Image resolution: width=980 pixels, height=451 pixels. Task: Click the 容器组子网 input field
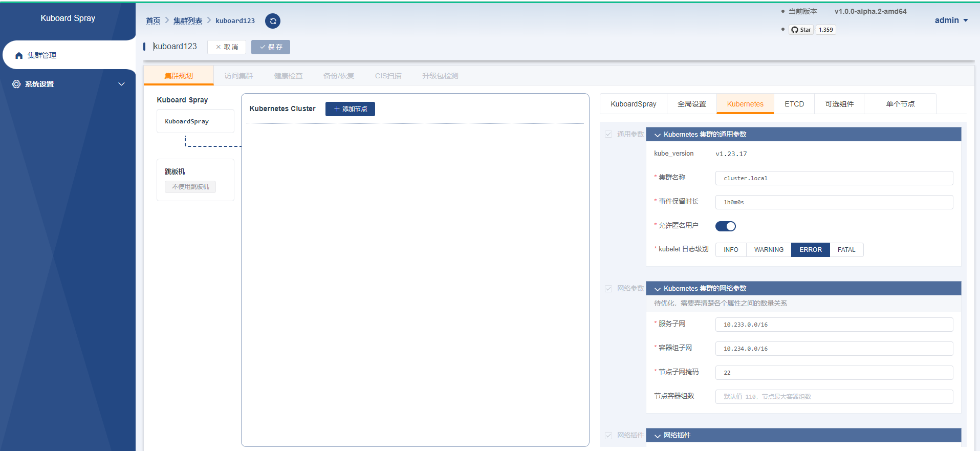click(834, 349)
